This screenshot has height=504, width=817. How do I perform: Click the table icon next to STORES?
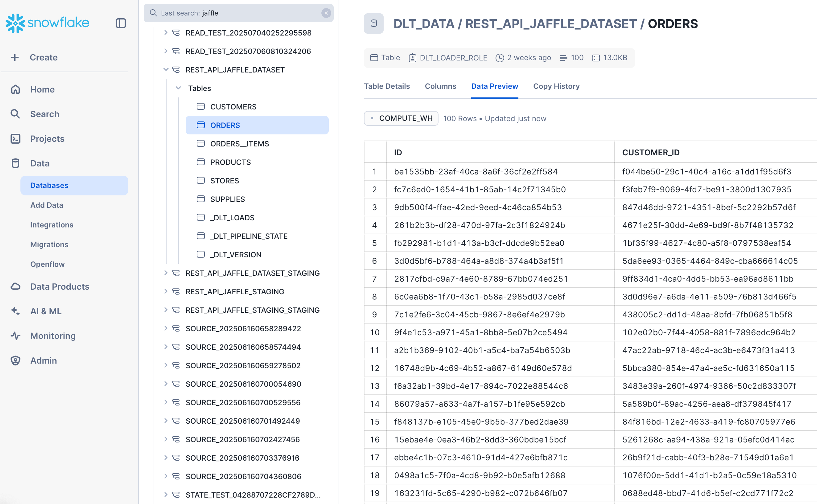[x=201, y=181]
